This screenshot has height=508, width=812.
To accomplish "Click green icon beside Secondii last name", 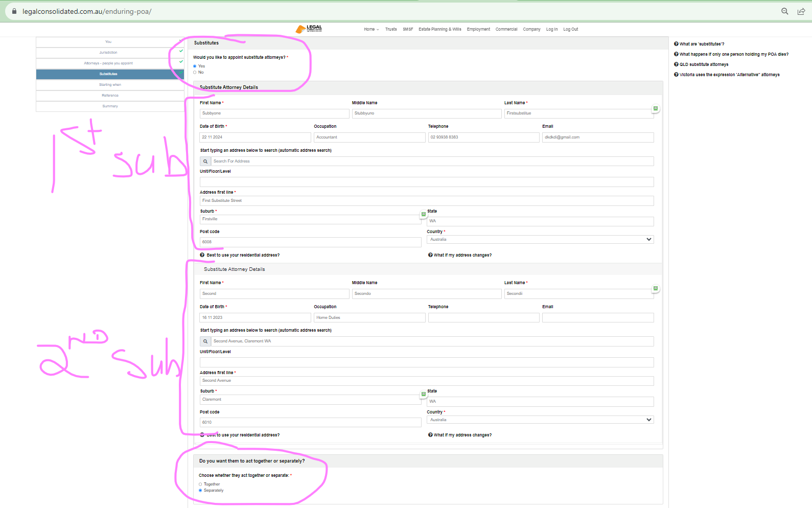I will 656,288.
